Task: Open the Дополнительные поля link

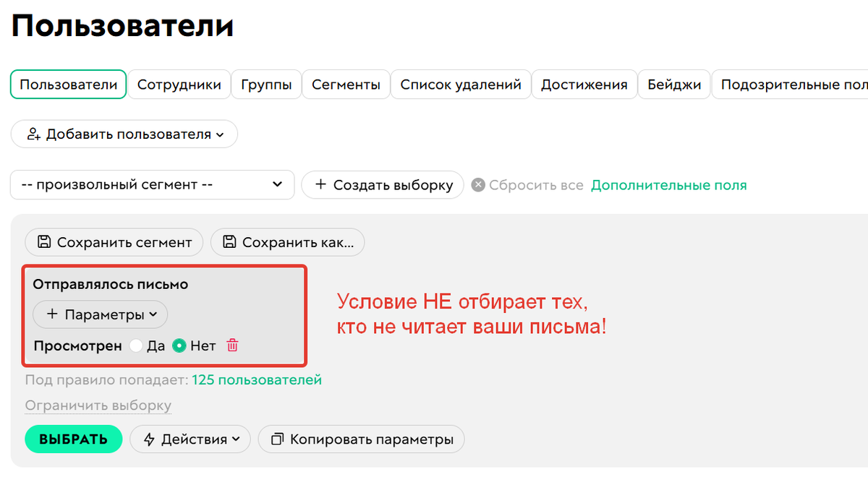Action: coord(668,185)
